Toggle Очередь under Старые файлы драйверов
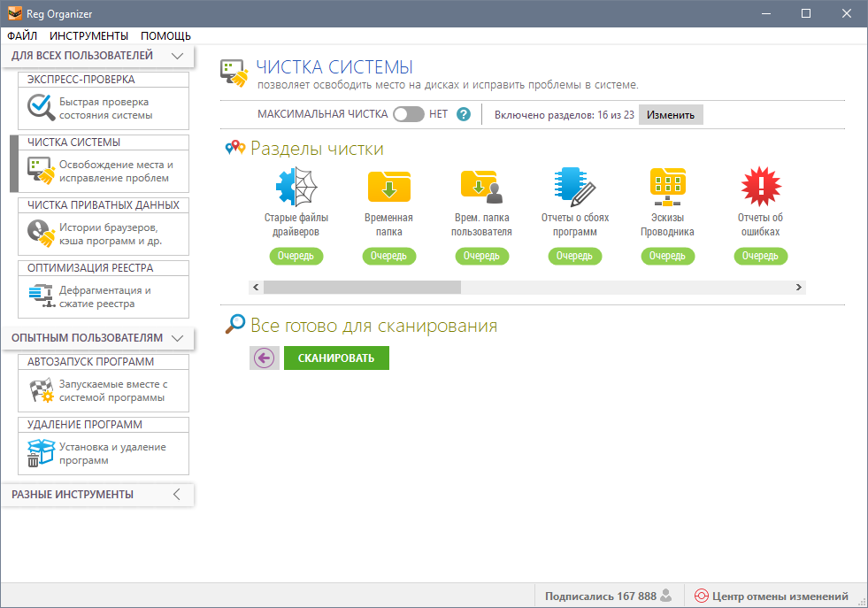 point(296,256)
